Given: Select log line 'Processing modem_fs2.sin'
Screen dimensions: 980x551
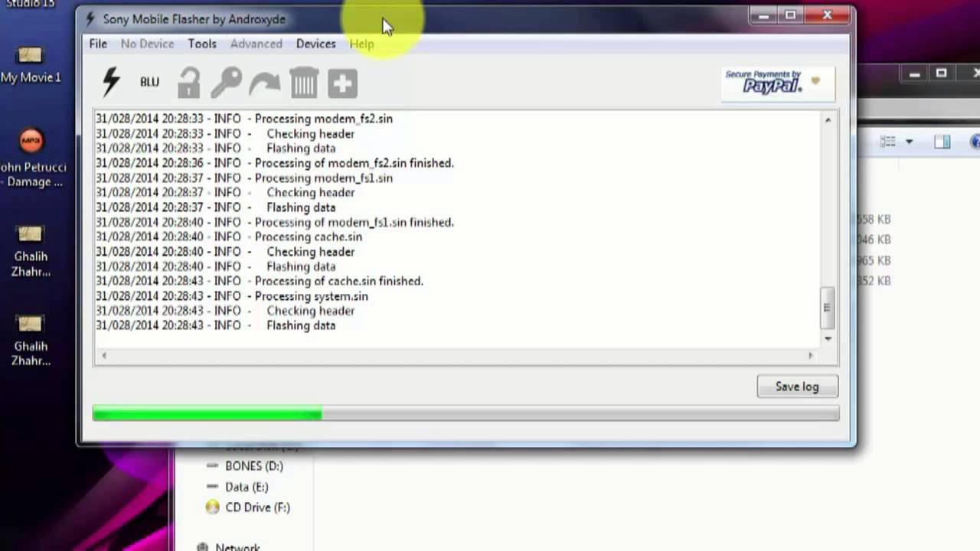Looking at the screenshot, I should (x=244, y=119).
